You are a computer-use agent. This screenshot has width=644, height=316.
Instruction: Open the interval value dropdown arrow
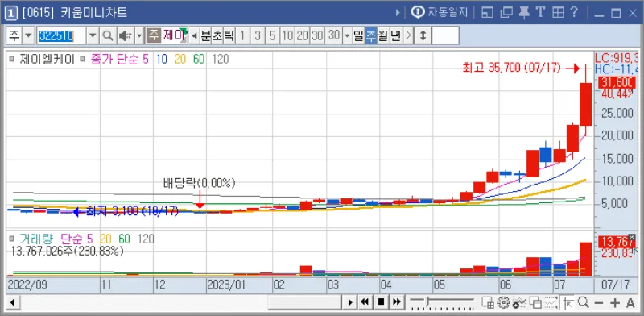click(347, 35)
